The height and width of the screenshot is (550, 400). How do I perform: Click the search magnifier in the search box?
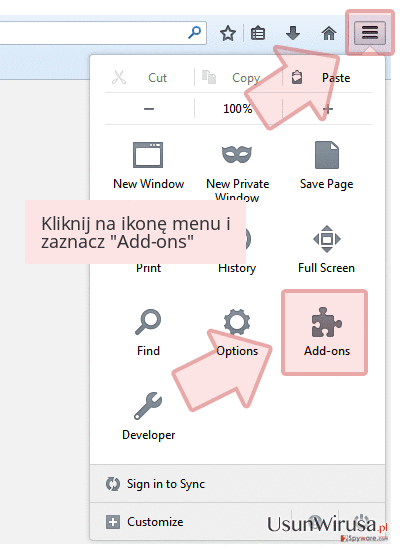pos(194,33)
